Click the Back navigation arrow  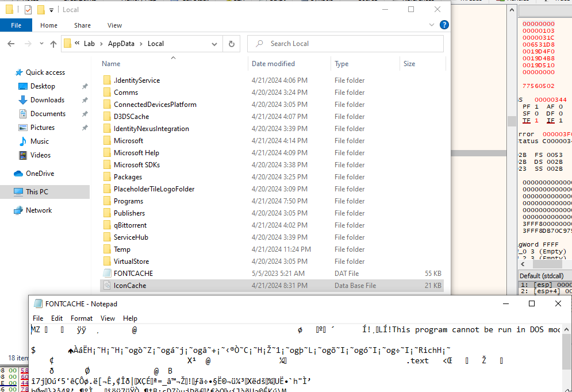point(11,44)
